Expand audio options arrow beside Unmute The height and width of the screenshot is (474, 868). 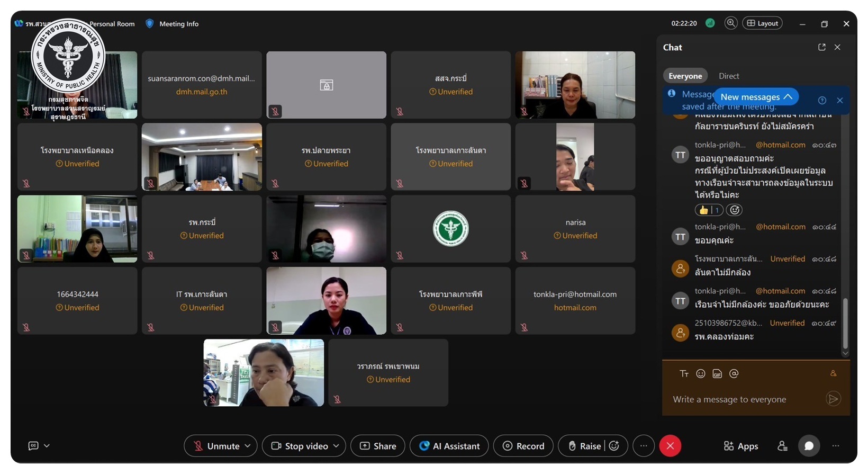click(247, 446)
